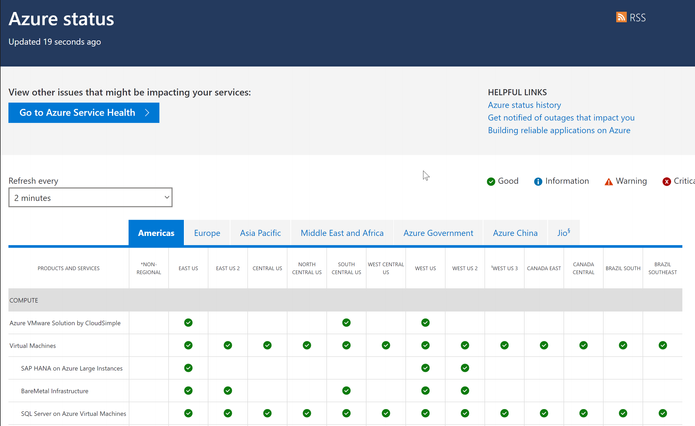Switch to the Europe tab

207,233
